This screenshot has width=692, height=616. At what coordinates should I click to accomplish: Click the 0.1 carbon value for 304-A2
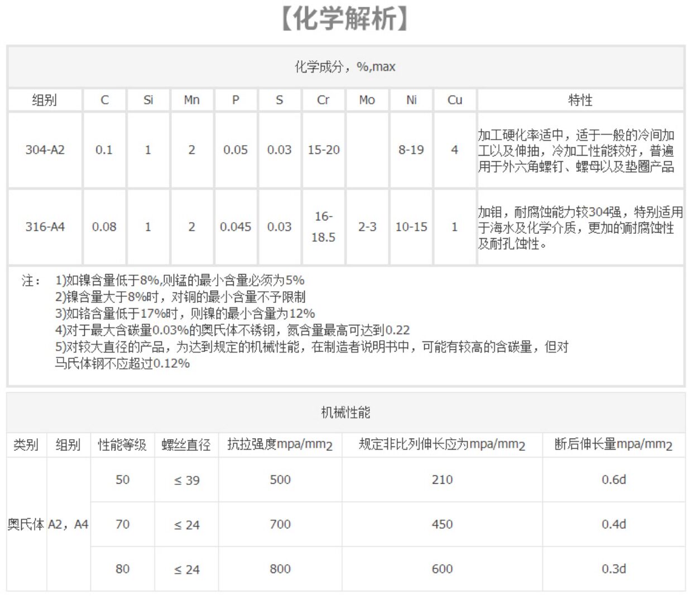pyautogui.click(x=104, y=150)
